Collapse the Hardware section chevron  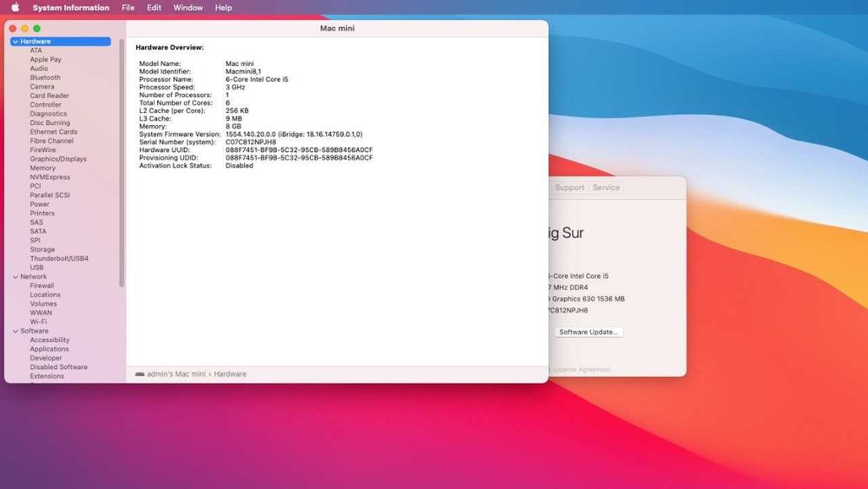[x=16, y=42]
